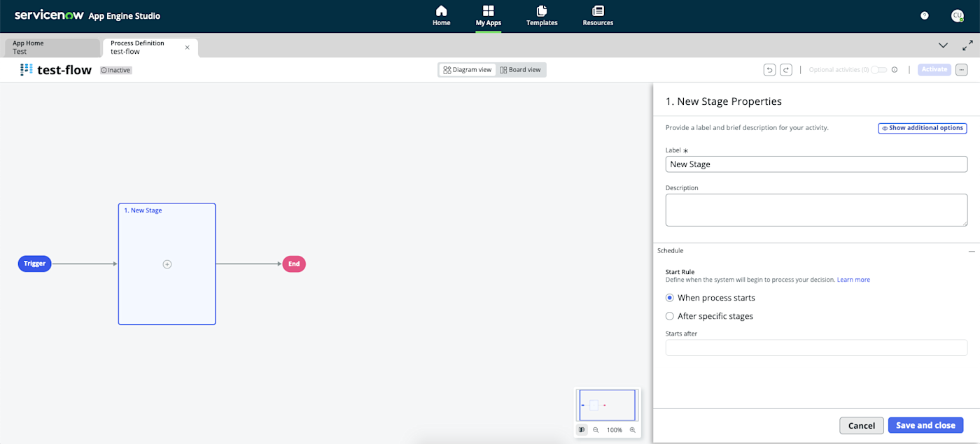Click the Label input field
Screen dimensions: 980x444
pyautogui.click(x=816, y=164)
